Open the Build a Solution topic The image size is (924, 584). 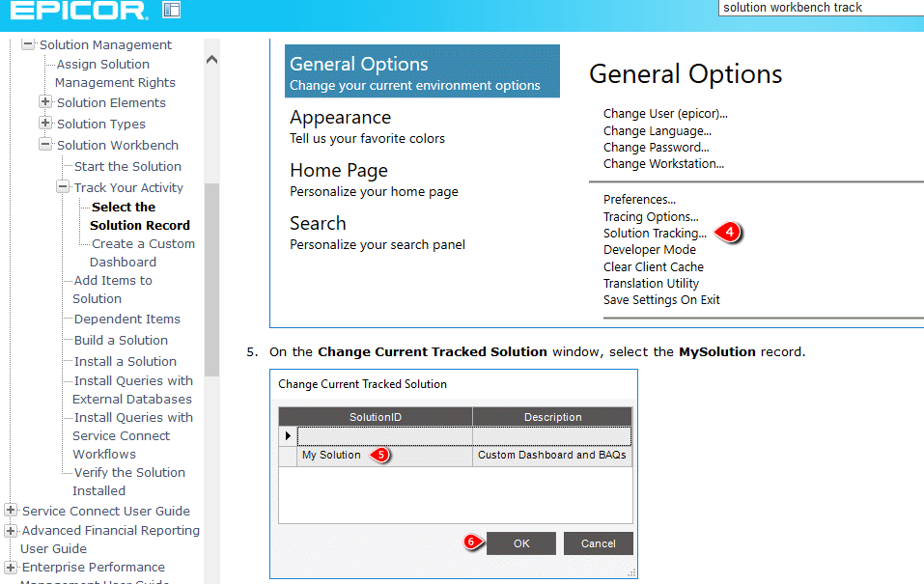point(121,340)
